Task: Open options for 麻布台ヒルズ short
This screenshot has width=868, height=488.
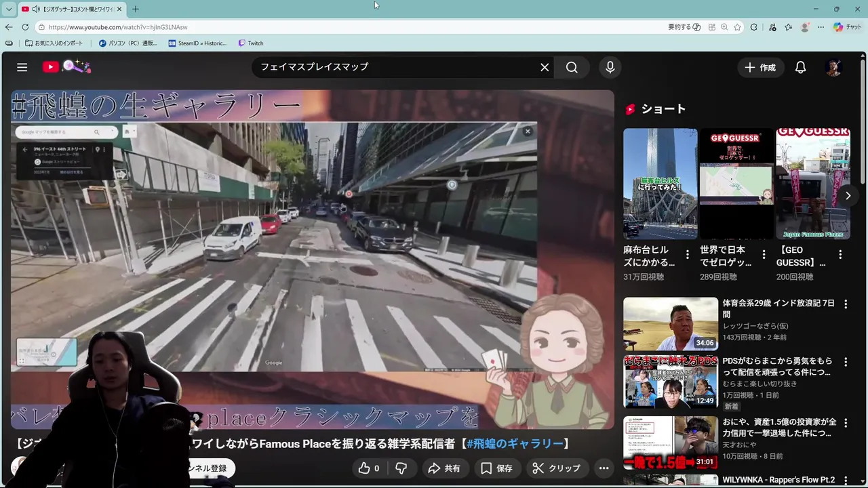Action: click(688, 254)
